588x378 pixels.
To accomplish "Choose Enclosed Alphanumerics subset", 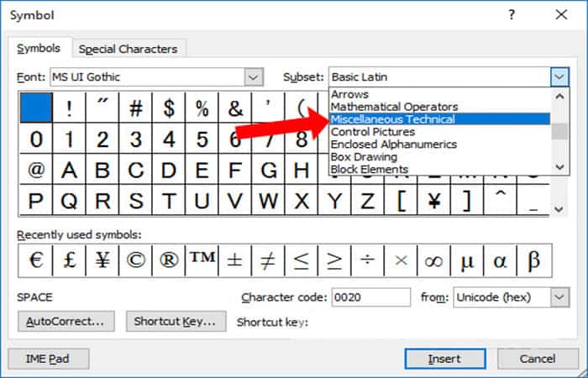I will [x=439, y=144].
